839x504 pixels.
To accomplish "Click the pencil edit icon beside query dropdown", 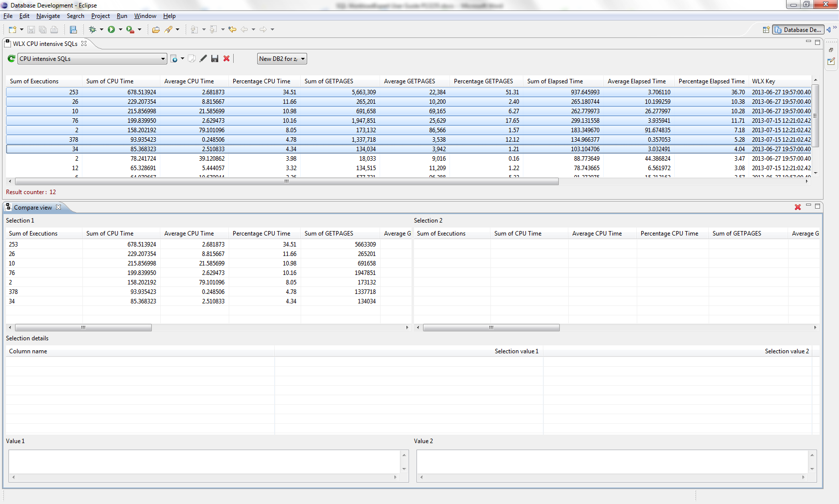I will (203, 59).
